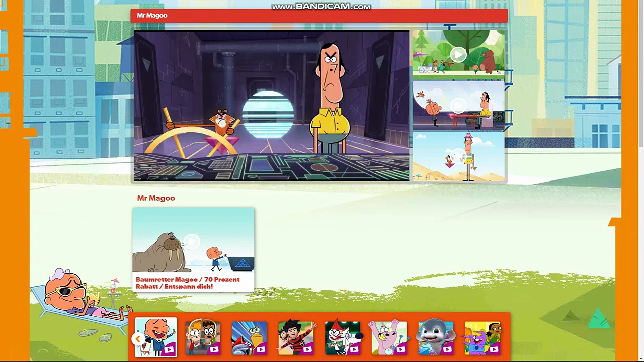Open the Baumretter Magoo episode title link
Image resolution: width=644 pixels, height=362 pixels.
coord(188,283)
